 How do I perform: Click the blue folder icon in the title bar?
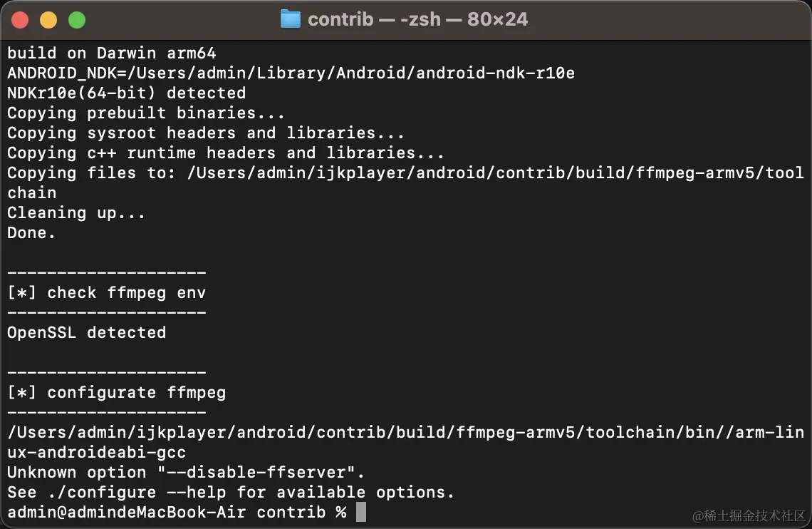(291, 19)
